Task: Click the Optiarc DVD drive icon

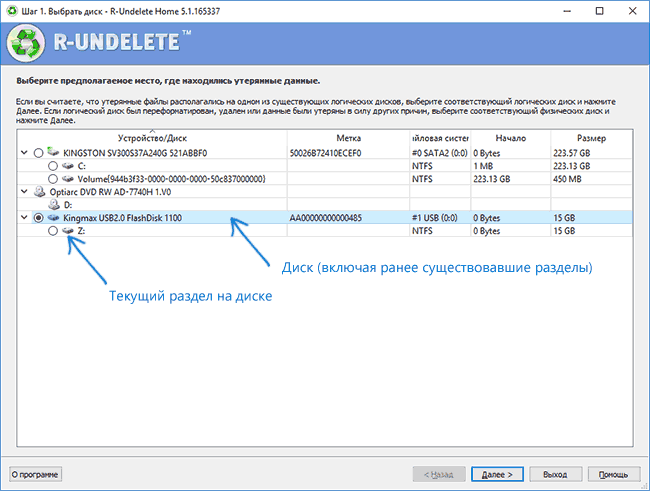Action: pyautogui.click(x=40, y=192)
